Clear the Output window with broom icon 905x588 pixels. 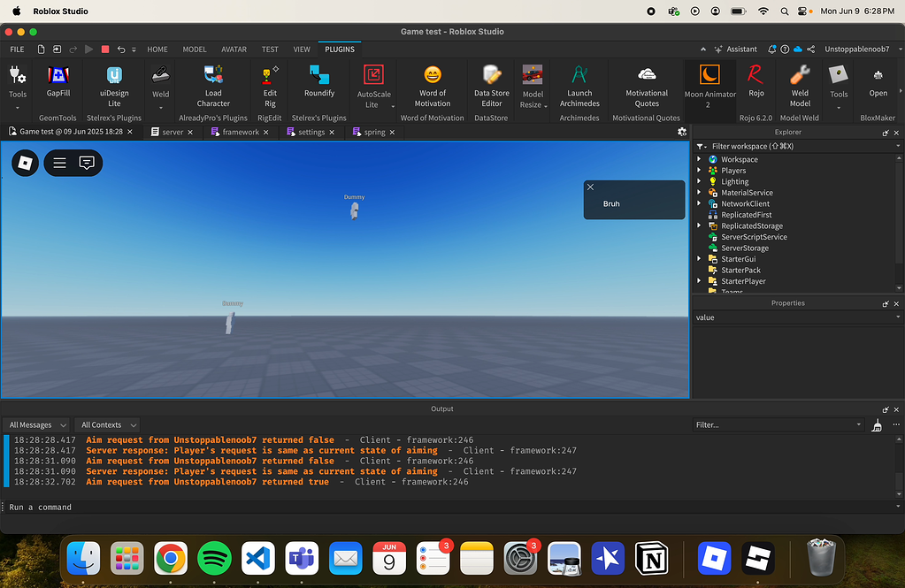coord(877,426)
